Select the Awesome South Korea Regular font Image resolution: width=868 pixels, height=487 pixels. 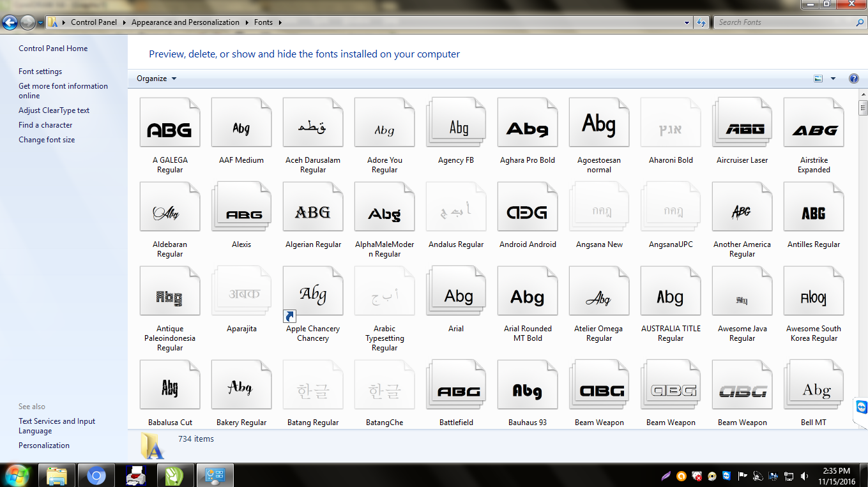(x=814, y=291)
